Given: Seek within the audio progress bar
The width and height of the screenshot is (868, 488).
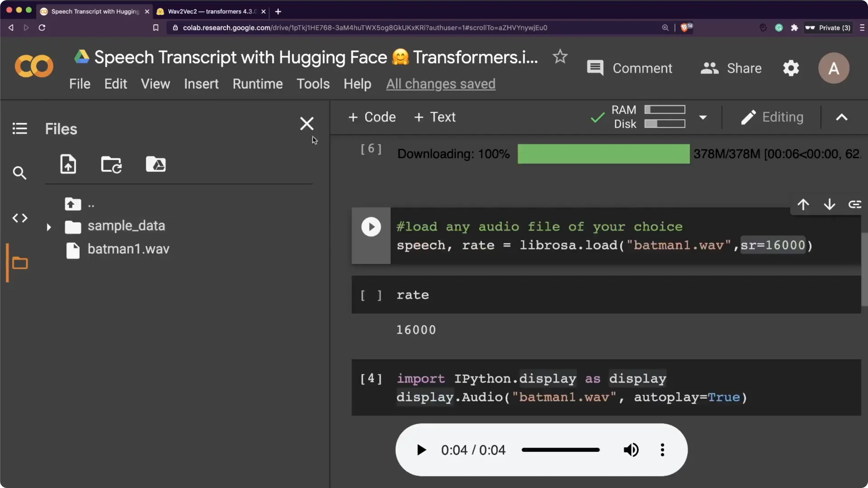Looking at the screenshot, I should pos(561,450).
